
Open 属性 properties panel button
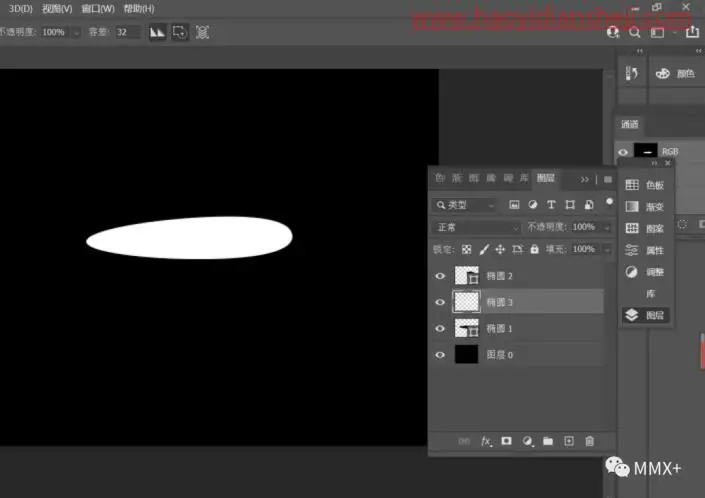click(644, 250)
